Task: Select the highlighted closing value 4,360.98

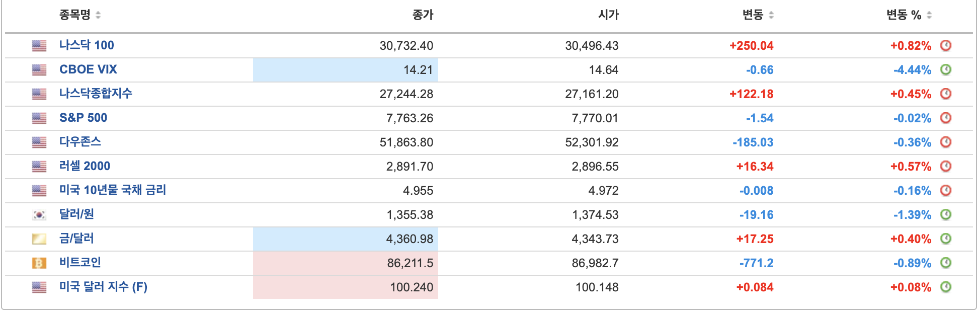Action: click(x=410, y=239)
